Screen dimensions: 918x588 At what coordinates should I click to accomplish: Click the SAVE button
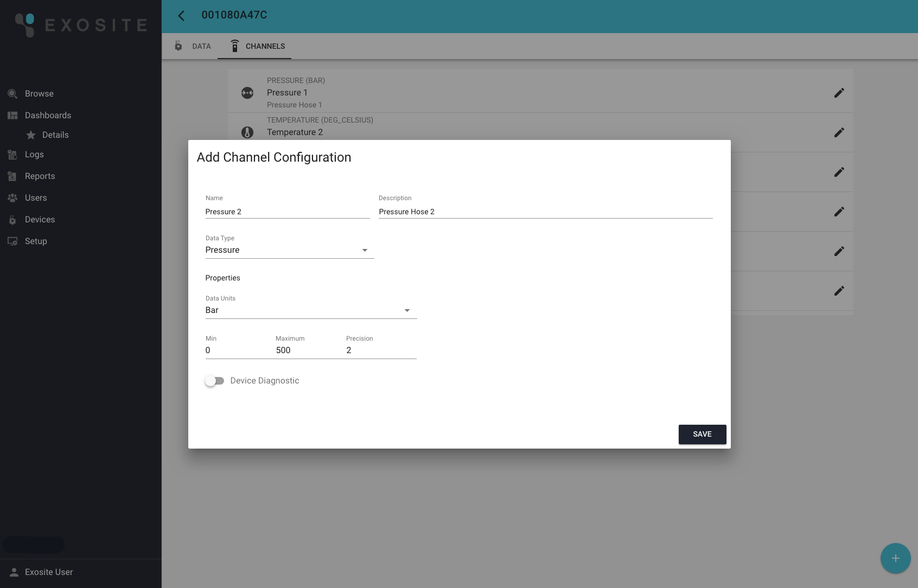[702, 434]
